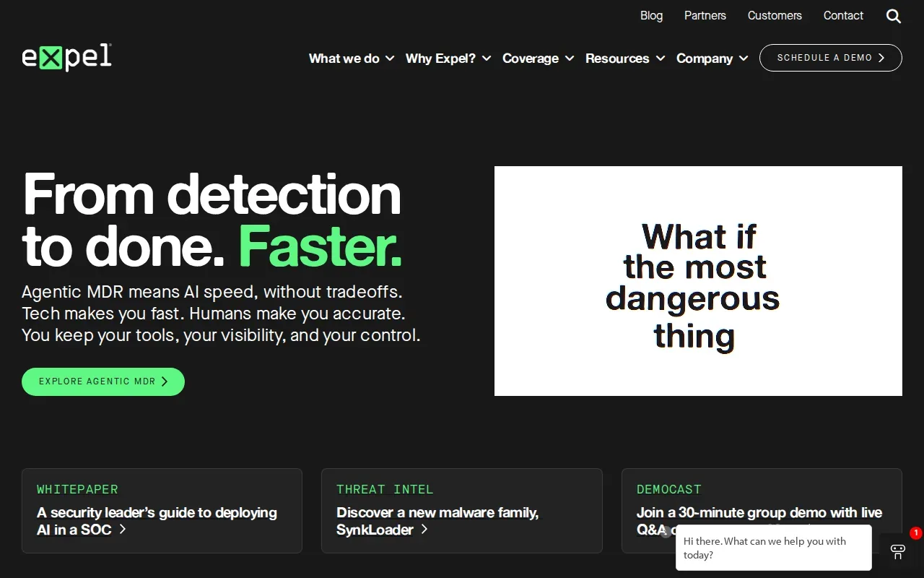Read the SynkLoader threat intel article
This screenshot has height=578, width=924.
(x=462, y=511)
